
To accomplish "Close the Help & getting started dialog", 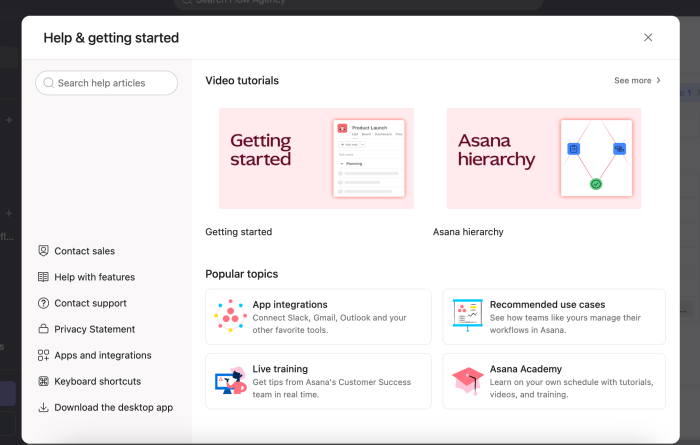I will click(x=648, y=37).
